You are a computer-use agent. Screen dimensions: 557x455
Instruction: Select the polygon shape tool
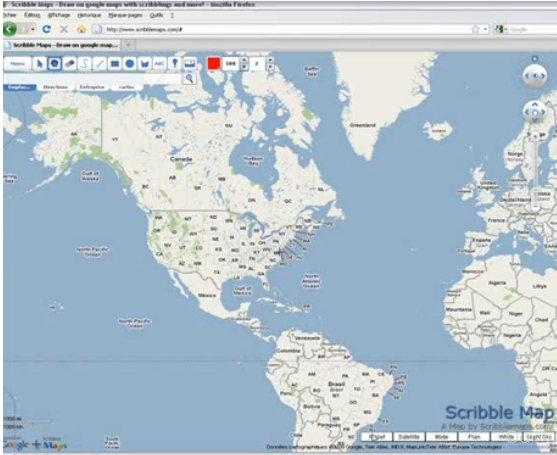click(54, 64)
